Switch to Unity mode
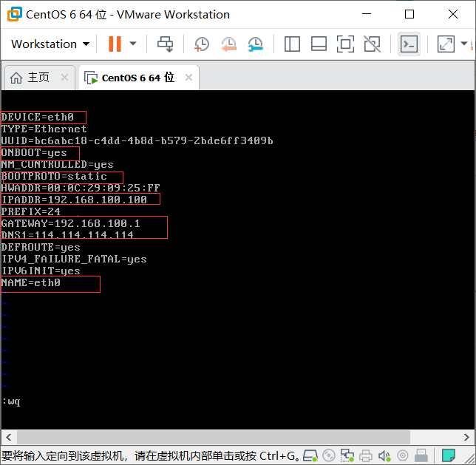Screen dimensions: 476x465 (x=373, y=44)
